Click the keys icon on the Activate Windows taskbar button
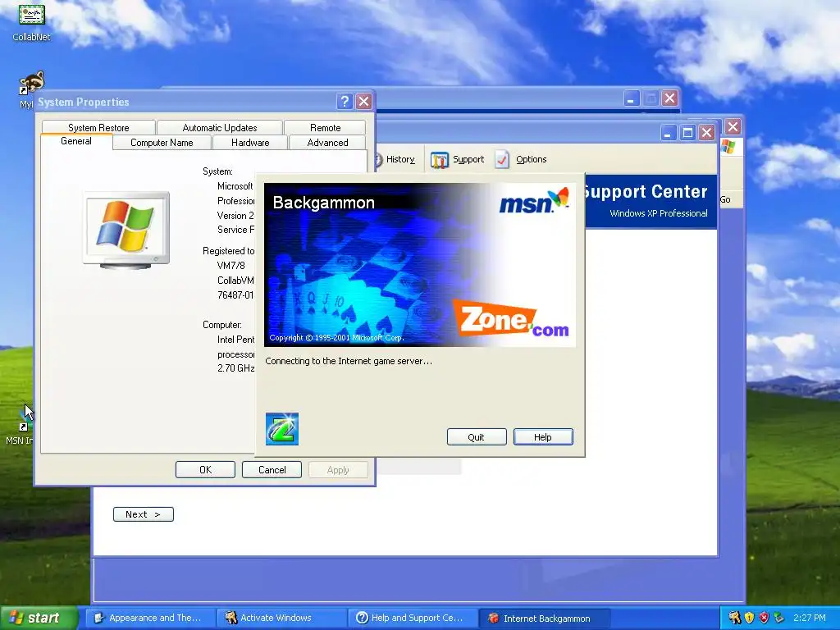 (231, 618)
